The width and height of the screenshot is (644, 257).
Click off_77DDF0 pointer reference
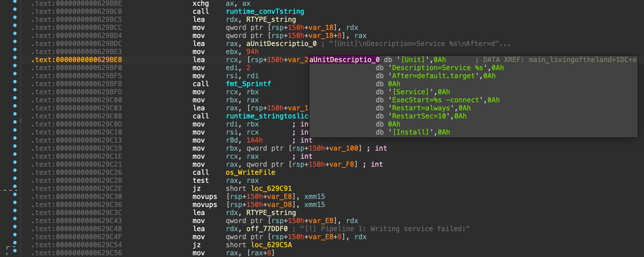click(x=267, y=229)
